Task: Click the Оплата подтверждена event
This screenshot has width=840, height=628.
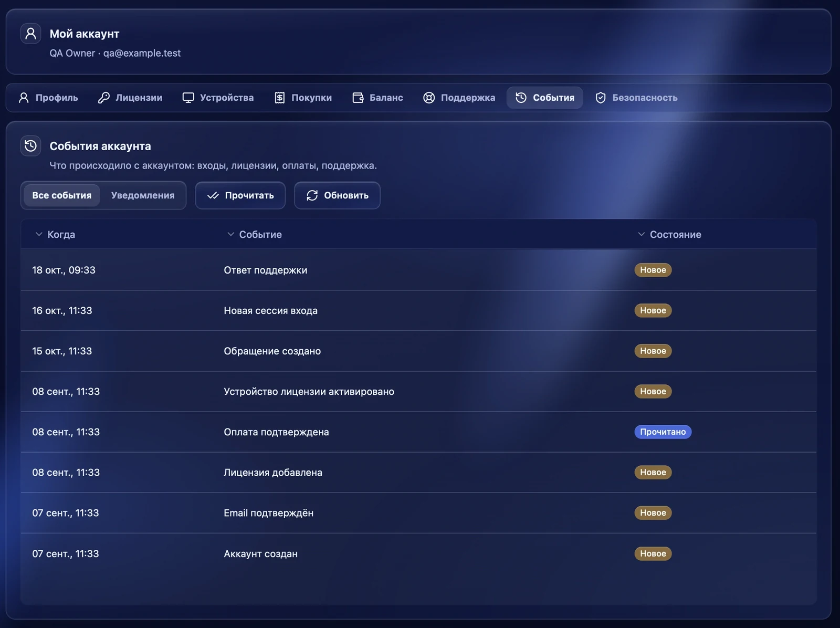Action: [277, 432]
